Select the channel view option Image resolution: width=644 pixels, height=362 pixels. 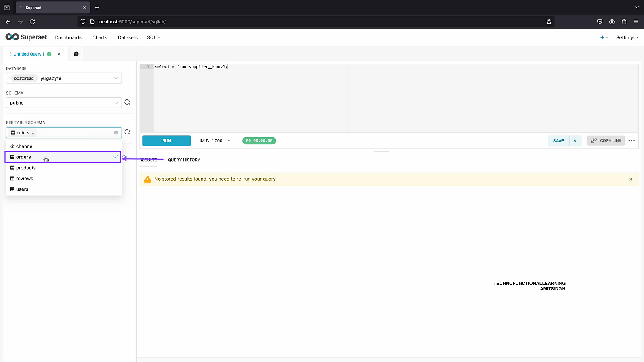pos(25,146)
